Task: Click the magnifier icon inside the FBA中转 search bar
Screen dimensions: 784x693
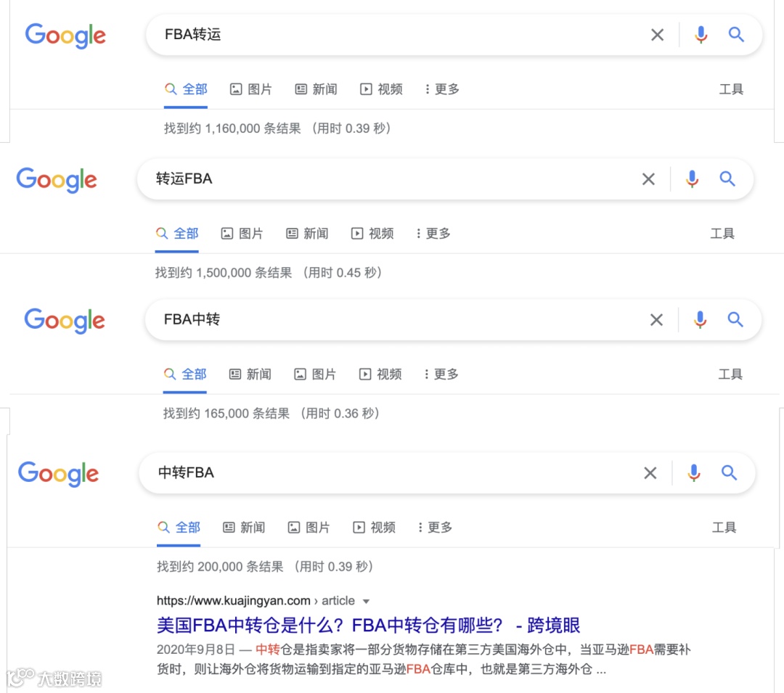Action: tap(735, 319)
